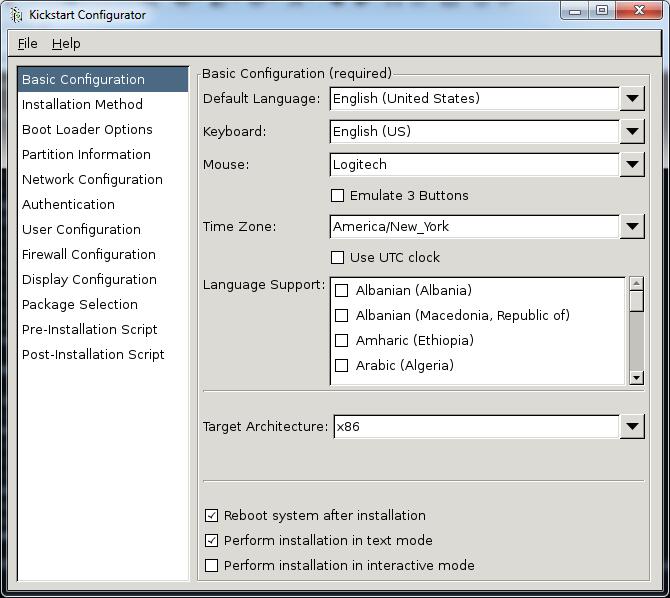
Task: Uncheck Reboot system after installation
Action: 211,515
